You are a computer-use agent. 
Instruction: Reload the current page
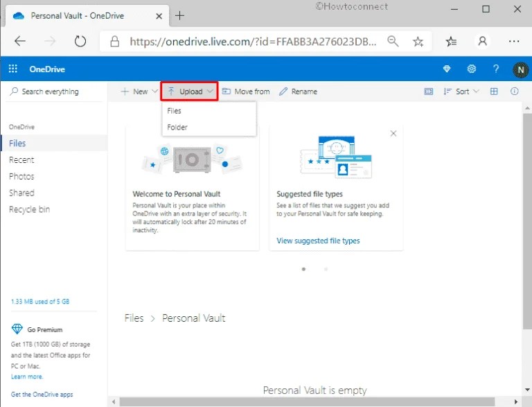click(80, 42)
